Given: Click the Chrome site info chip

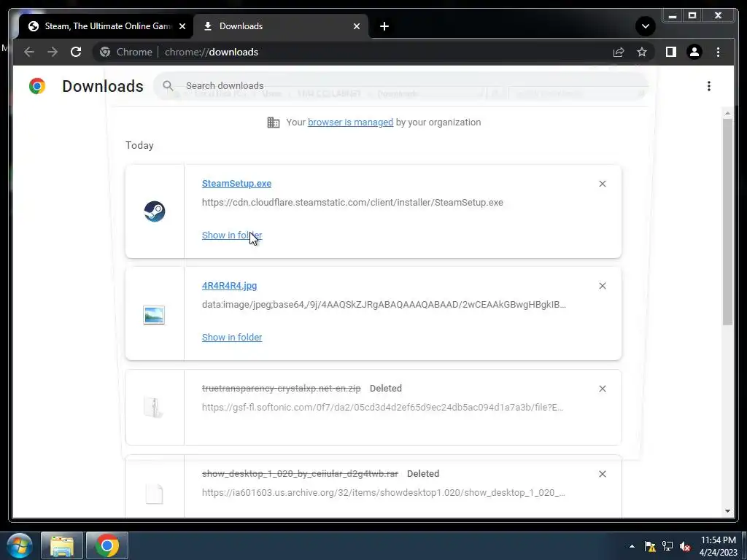Looking at the screenshot, I should click(126, 52).
